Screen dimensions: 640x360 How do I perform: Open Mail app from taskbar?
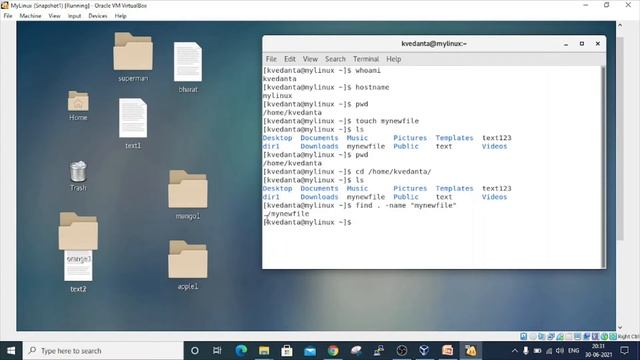pyautogui.click(x=310, y=351)
